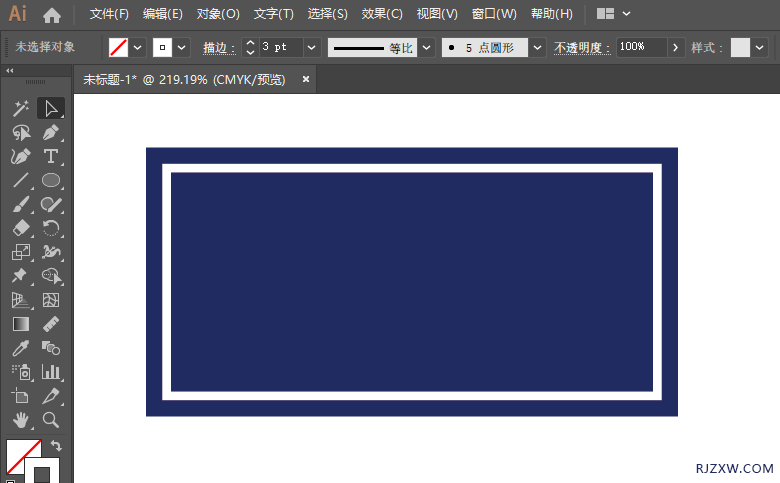Select the Width warp tool

pyautogui.click(x=51, y=252)
